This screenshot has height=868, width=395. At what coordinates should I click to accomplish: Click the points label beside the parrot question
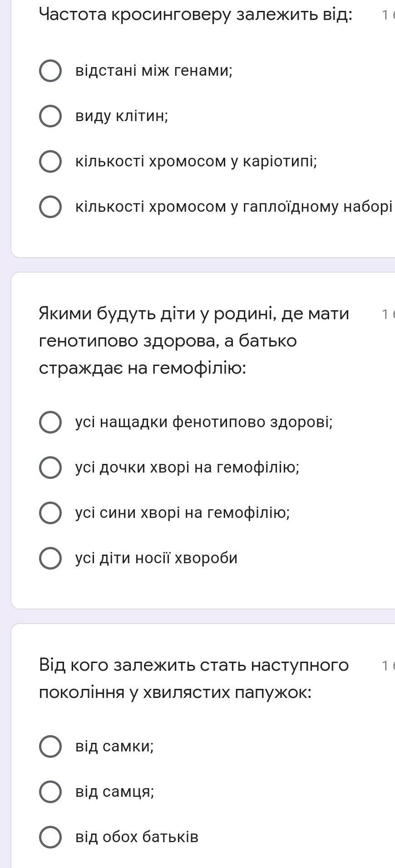[x=388, y=666]
